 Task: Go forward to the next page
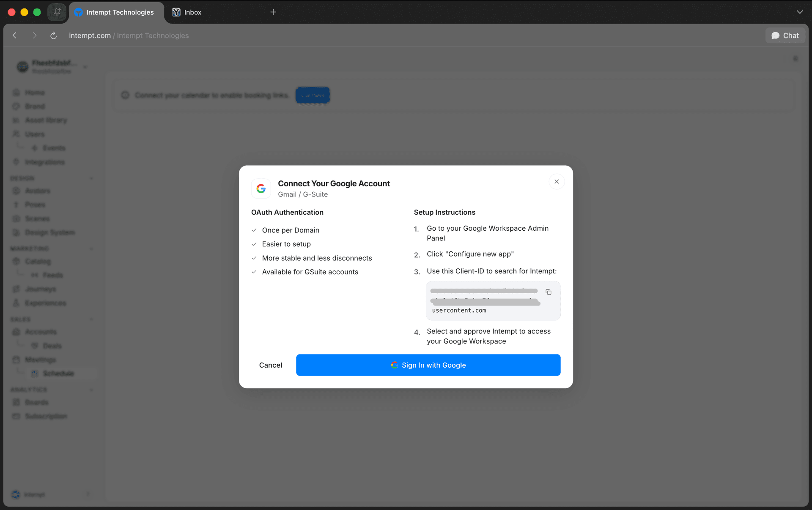[34, 35]
